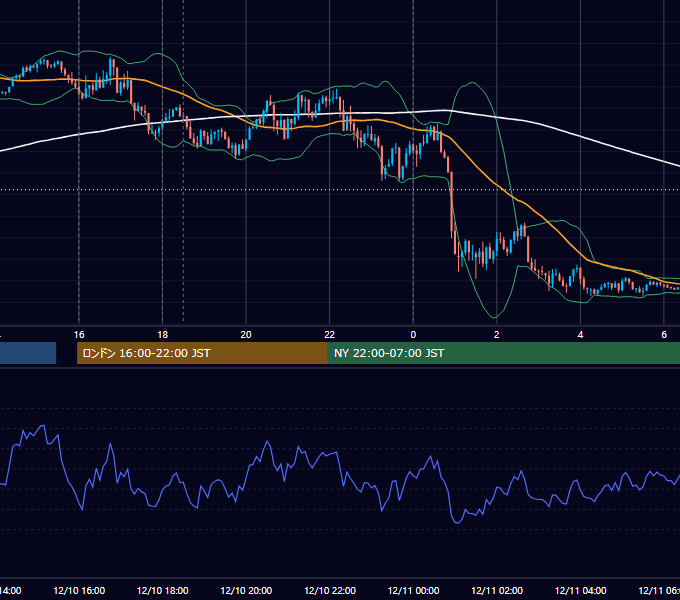
Task: Click the 16 hour label on chart axis
Action: point(79,335)
